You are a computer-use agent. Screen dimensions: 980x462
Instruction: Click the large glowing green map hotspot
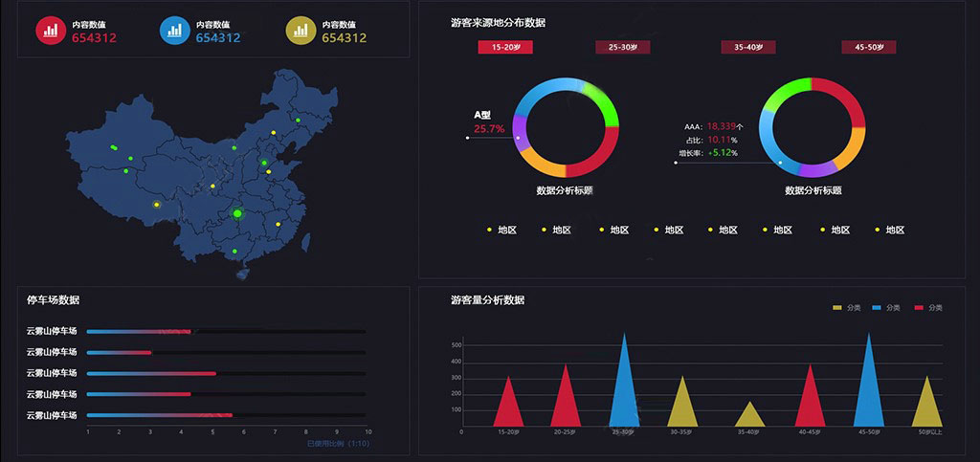coord(238,212)
